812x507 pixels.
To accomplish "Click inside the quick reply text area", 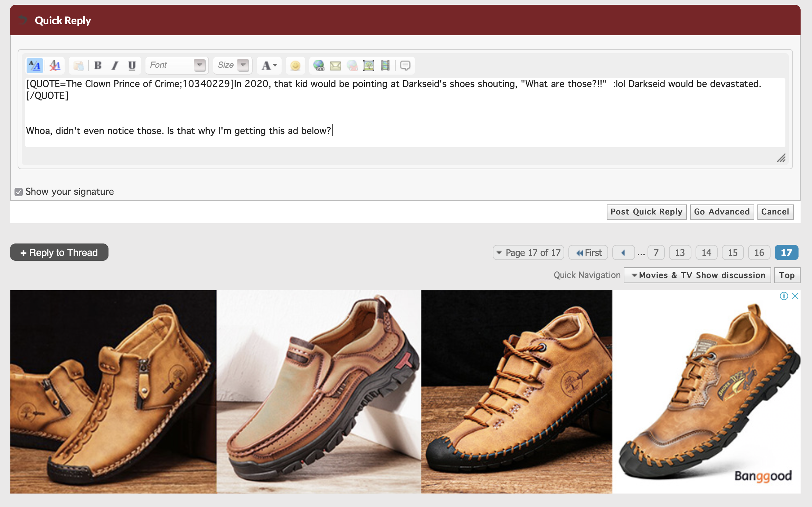I will pyautogui.click(x=405, y=113).
